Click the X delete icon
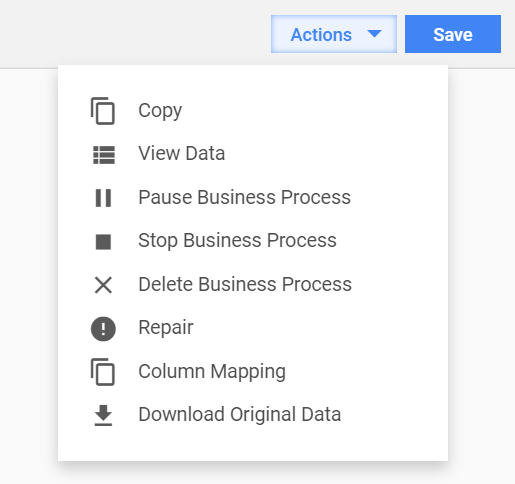515x484 pixels. [103, 285]
